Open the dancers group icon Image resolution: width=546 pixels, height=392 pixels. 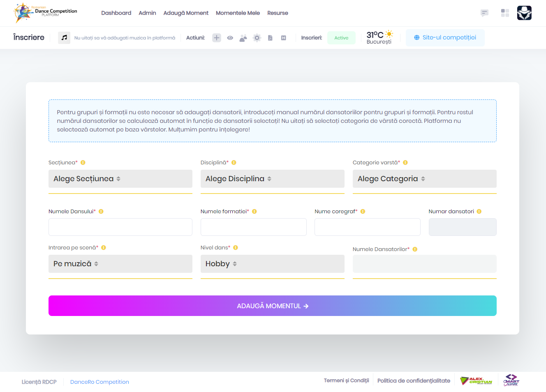[243, 38]
